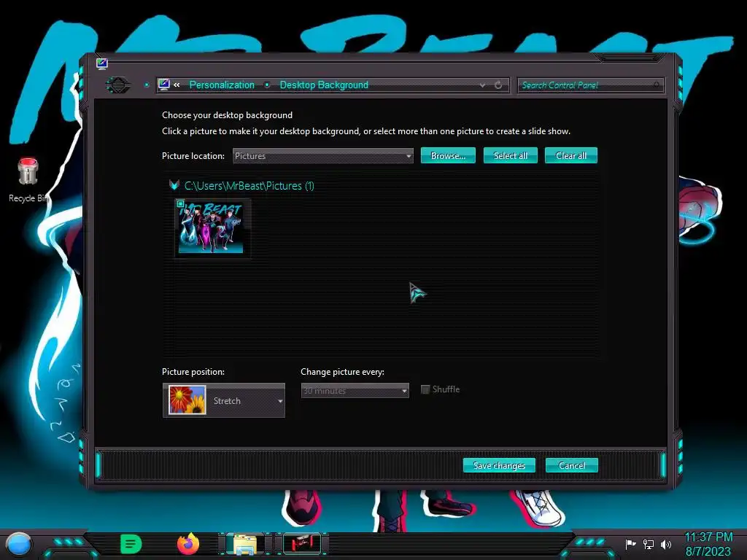The image size is (747, 560).
Task: Click the search magnifier icon
Action: (x=656, y=85)
